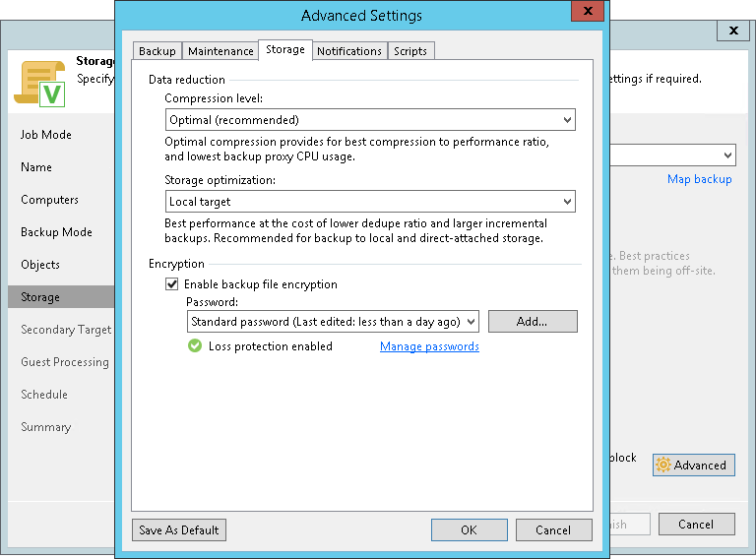This screenshot has height=559, width=756.
Task: Go to Name wizard step
Action: tap(36, 167)
